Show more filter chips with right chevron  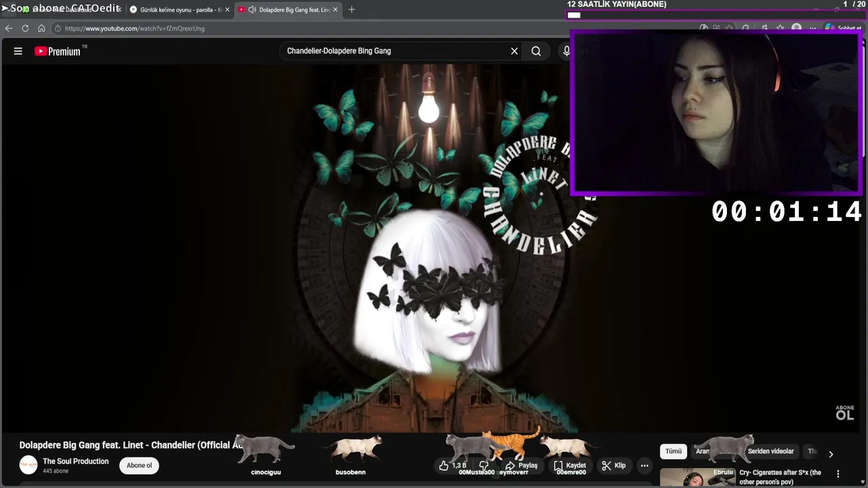(x=831, y=454)
